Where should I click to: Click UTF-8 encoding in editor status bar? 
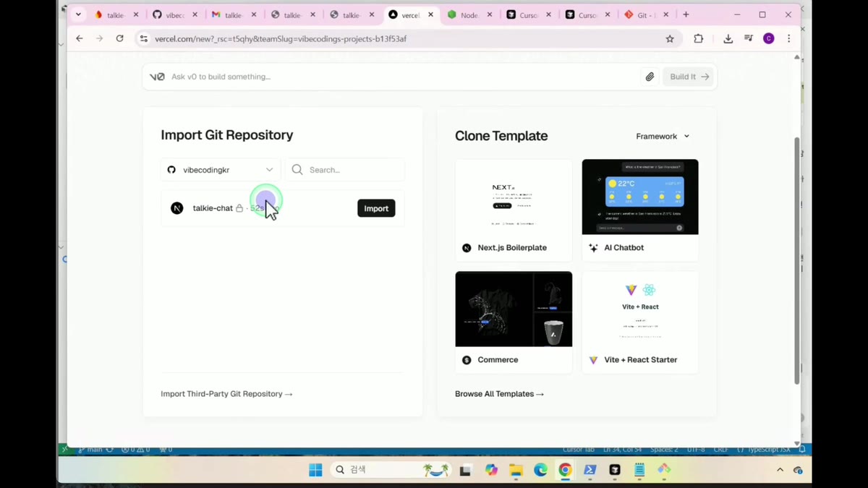(695, 450)
